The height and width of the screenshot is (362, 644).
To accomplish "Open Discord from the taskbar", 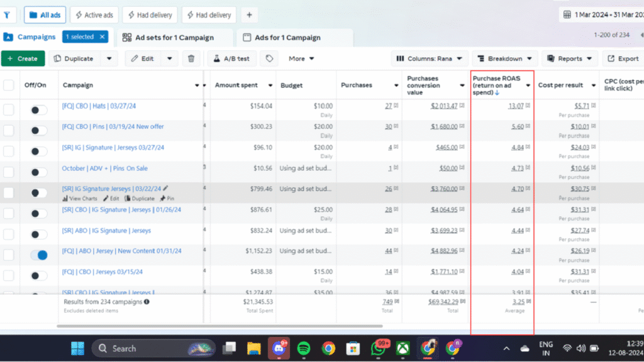I will 278,348.
